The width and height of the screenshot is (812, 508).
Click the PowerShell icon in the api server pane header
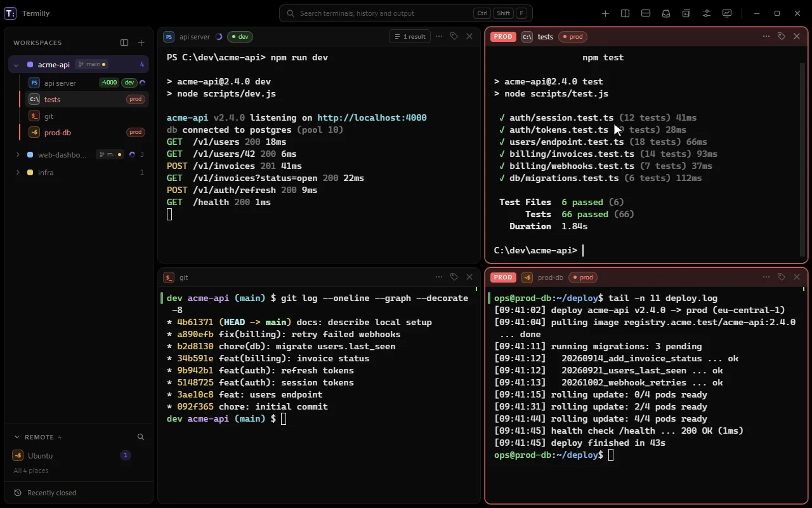(169, 37)
